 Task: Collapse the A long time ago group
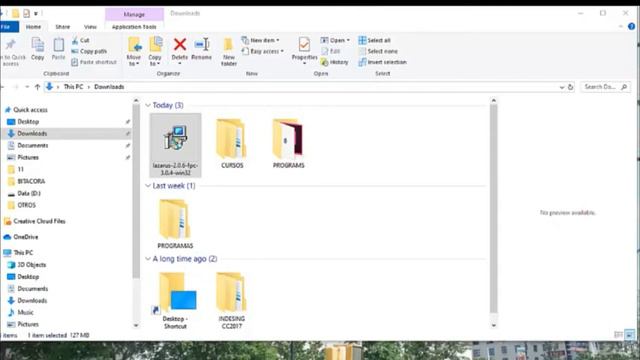[148, 259]
